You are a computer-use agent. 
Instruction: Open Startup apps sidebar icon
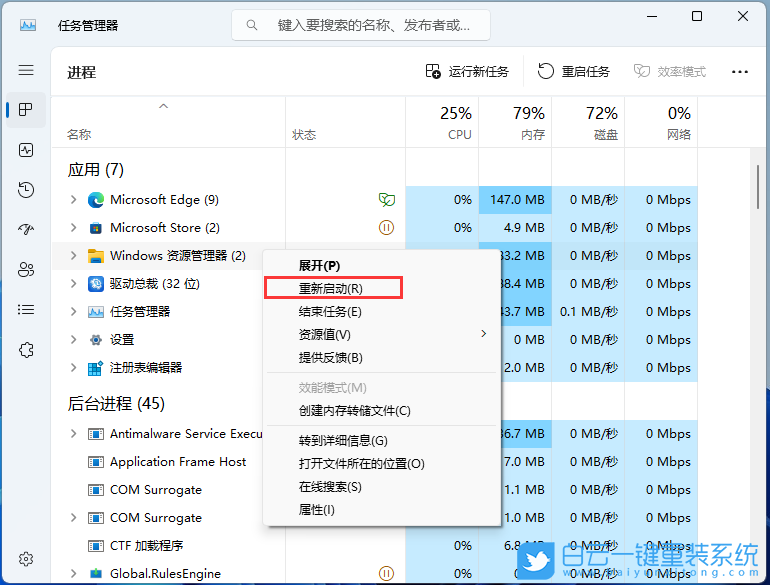coord(26,230)
